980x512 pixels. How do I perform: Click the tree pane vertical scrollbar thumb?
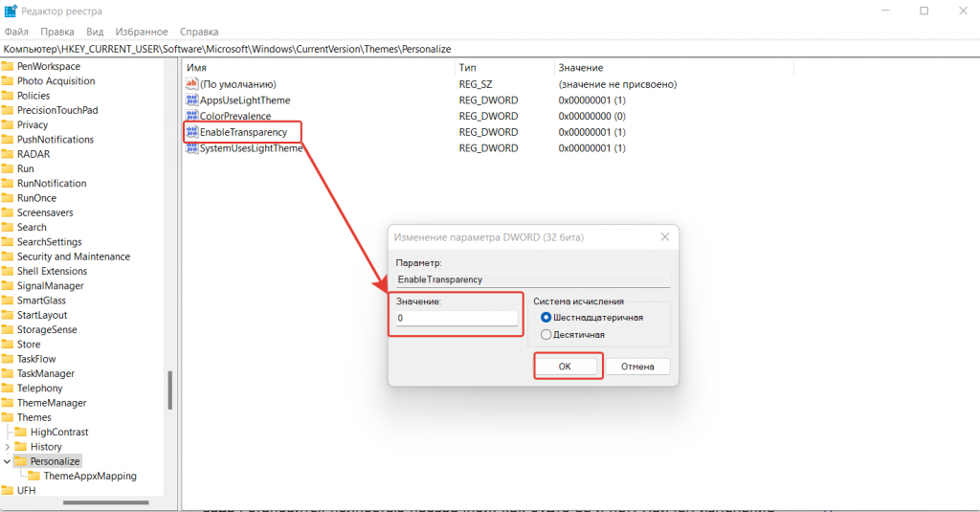(170, 390)
